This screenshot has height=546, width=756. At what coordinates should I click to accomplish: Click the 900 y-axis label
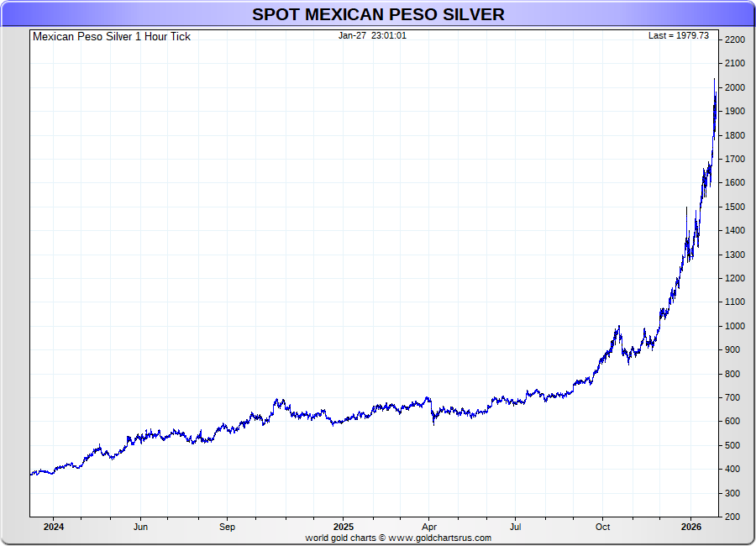(x=732, y=349)
